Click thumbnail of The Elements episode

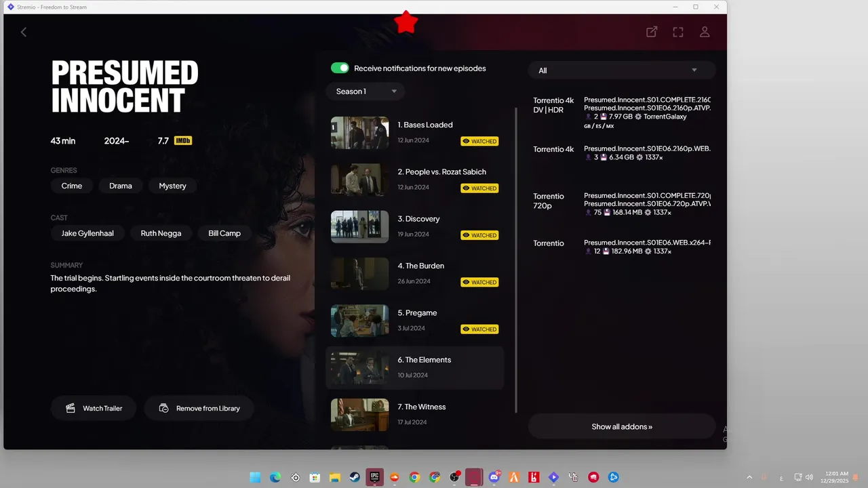(359, 368)
